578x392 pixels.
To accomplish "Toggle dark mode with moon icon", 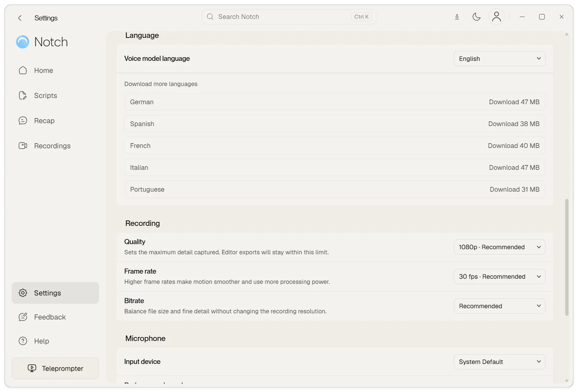I will pyautogui.click(x=476, y=17).
